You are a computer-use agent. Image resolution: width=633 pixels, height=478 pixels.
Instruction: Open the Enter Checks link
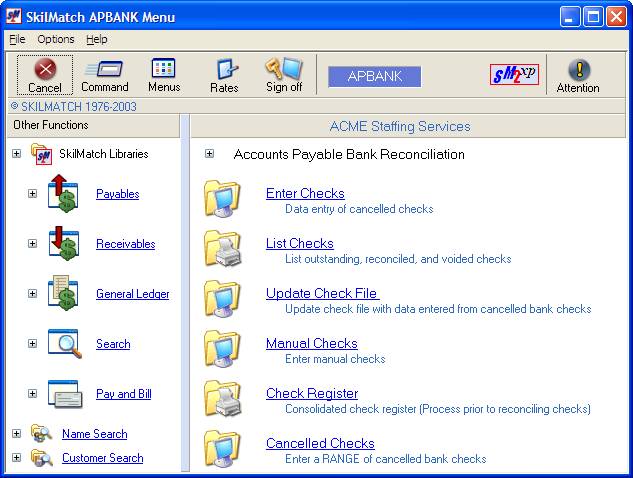[305, 193]
